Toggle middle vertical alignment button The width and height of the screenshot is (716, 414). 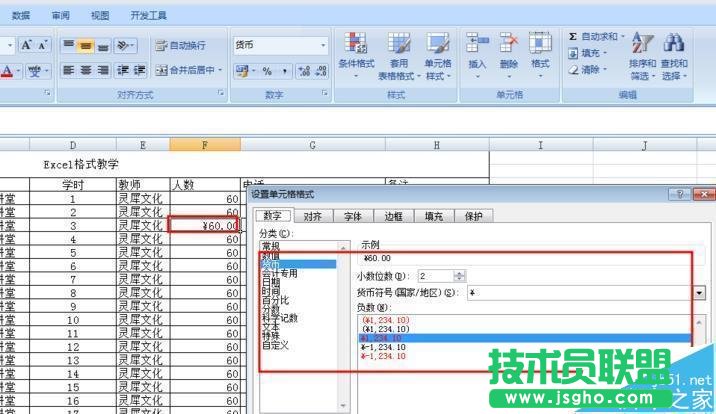(87, 45)
